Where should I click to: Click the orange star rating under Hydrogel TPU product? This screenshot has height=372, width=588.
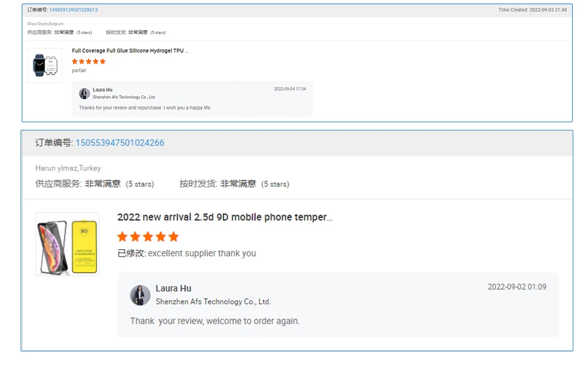point(89,61)
